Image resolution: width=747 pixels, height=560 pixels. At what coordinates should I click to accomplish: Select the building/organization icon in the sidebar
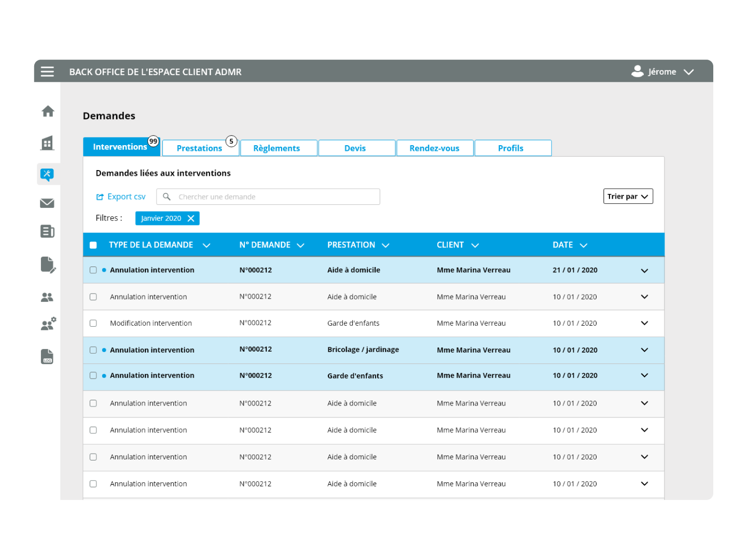coord(47,144)
